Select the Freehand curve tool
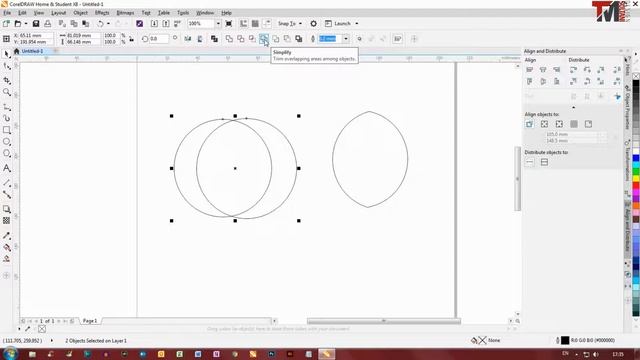The image size is (640, 360). pyautogui.click(x=7, y=107)
